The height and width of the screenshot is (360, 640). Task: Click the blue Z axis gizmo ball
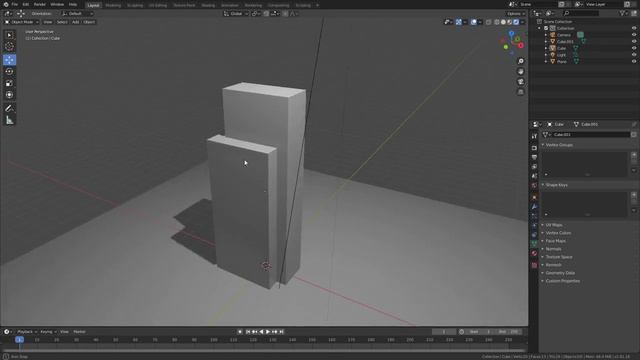[511, 33]
